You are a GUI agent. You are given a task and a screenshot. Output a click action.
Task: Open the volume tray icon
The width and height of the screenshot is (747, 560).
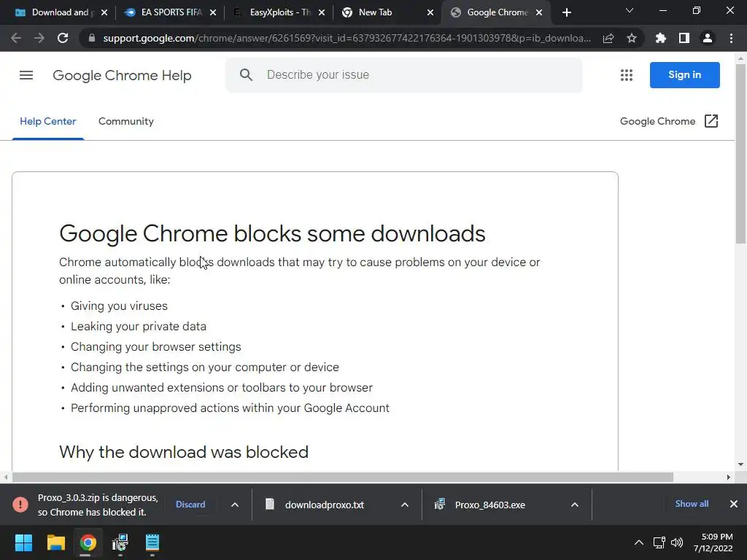pos(677,542)
